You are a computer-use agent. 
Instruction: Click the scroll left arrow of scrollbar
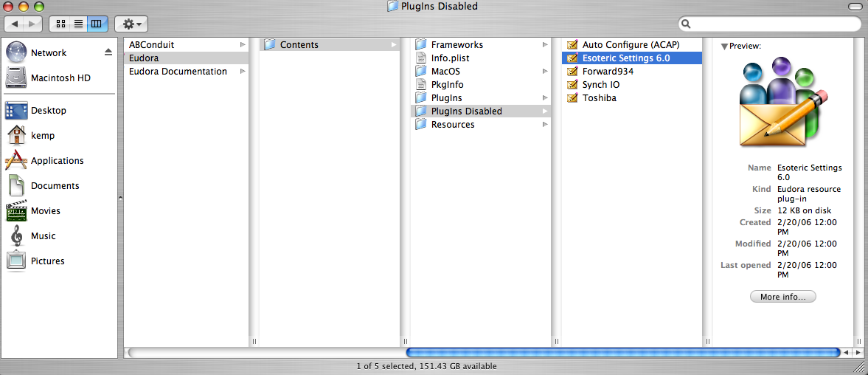pos(847,352)
